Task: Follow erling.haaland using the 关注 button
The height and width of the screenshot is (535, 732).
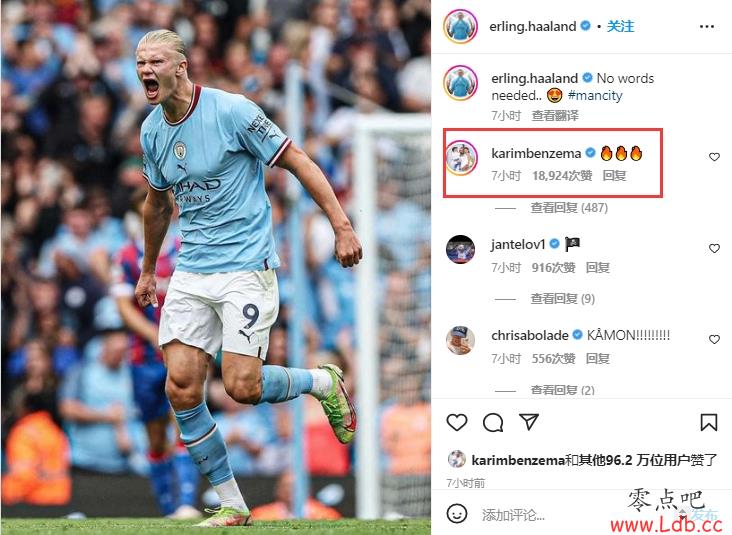Action: [620, 26]
